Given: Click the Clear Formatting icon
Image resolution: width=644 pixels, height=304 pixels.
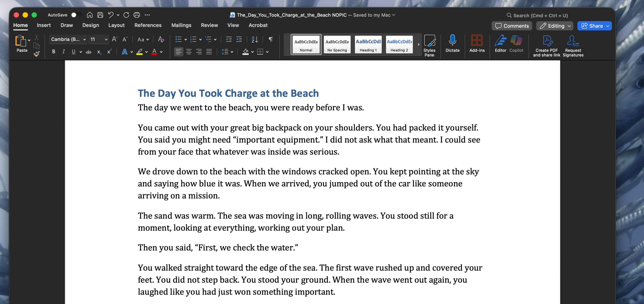Looking at the screenshot, I should click(161, 39).
